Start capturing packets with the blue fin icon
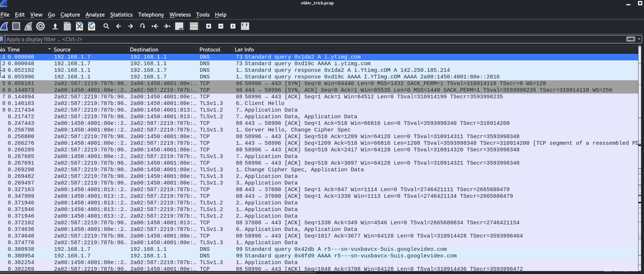This screenshot has width=644, height=274. 4,26
